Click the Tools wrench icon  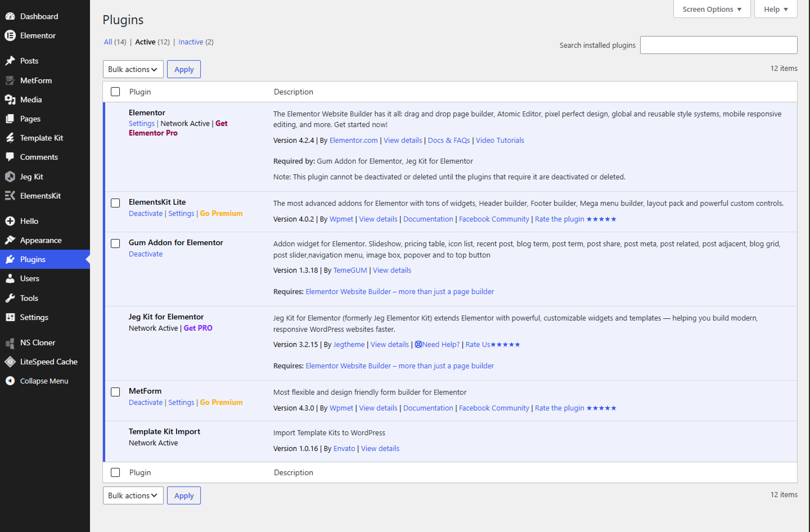click(x=10, y=298)
